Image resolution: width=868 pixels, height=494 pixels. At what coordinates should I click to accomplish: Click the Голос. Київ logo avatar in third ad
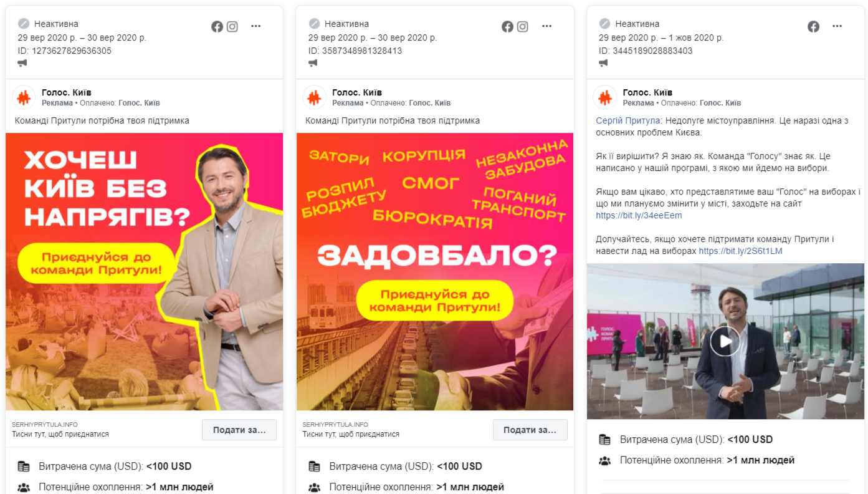click(x=605, y=97)
